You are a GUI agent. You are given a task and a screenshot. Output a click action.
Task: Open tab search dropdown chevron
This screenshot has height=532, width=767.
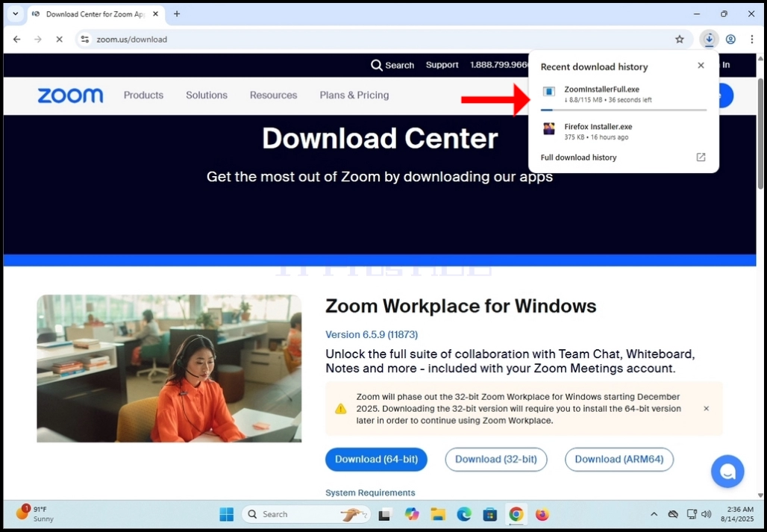15,13
